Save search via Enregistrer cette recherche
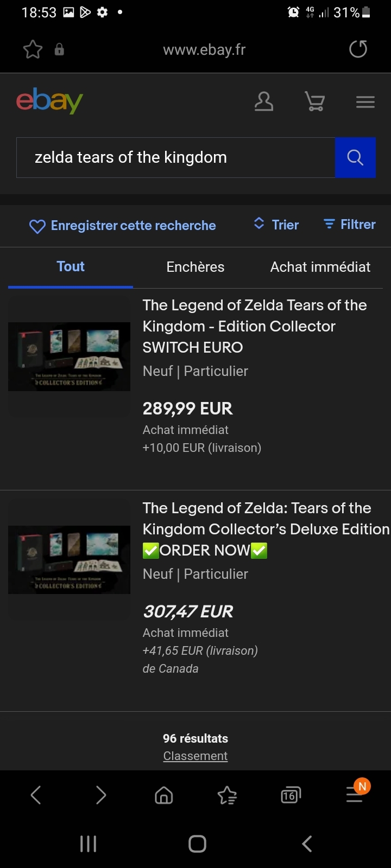The height and width of the screenshot is (868, 391). tap(122, 226)
